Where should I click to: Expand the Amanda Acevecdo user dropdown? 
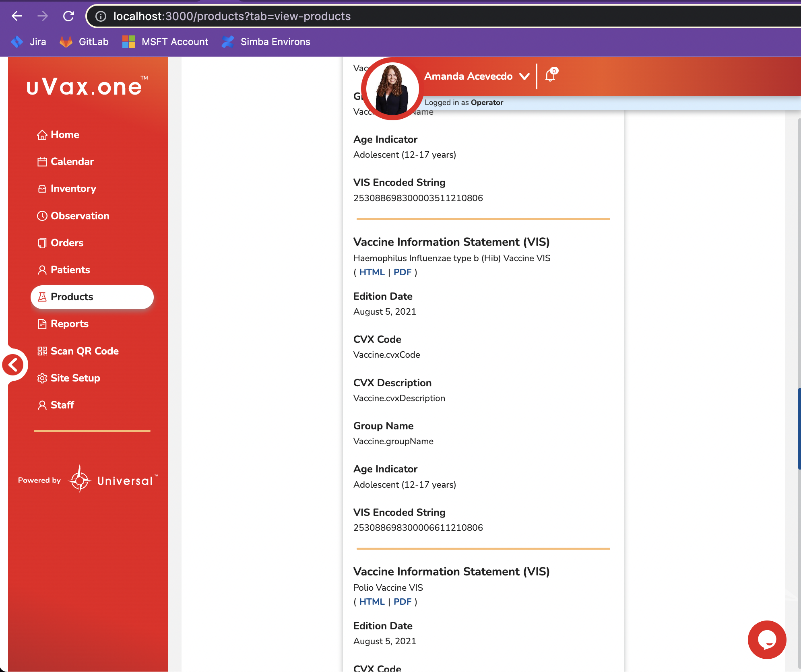tap(524, 76)
